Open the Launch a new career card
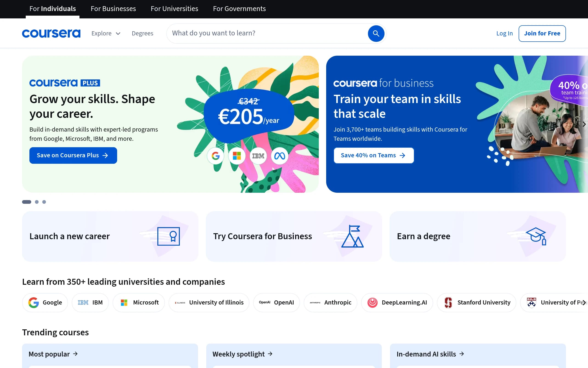The height and width of the screenshot is (368, 588). click(110, 236)
